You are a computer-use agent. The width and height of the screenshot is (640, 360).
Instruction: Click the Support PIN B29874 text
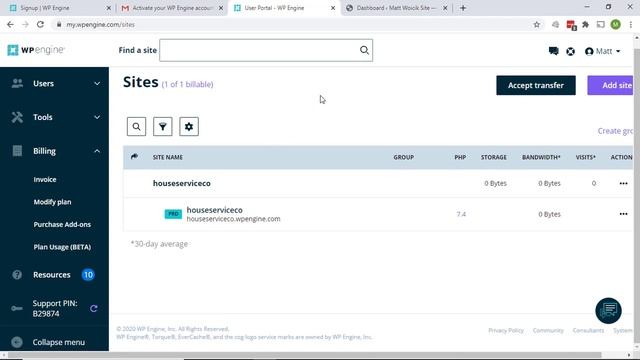coord(55,309)
